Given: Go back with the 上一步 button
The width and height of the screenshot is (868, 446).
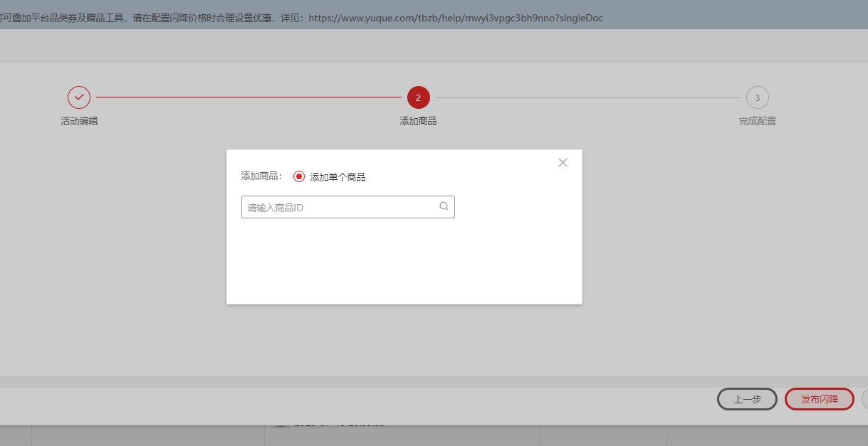Looking at the screenshot, I should (746, 399).
